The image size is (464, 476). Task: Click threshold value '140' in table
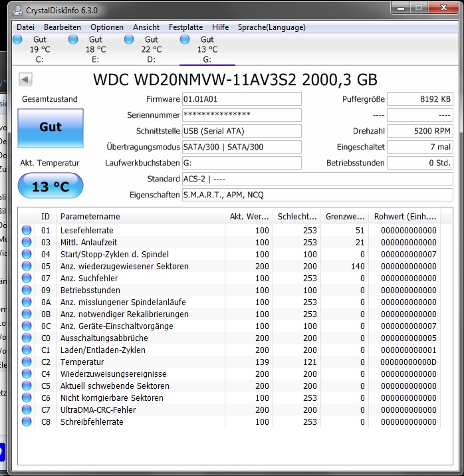point(358,266)
